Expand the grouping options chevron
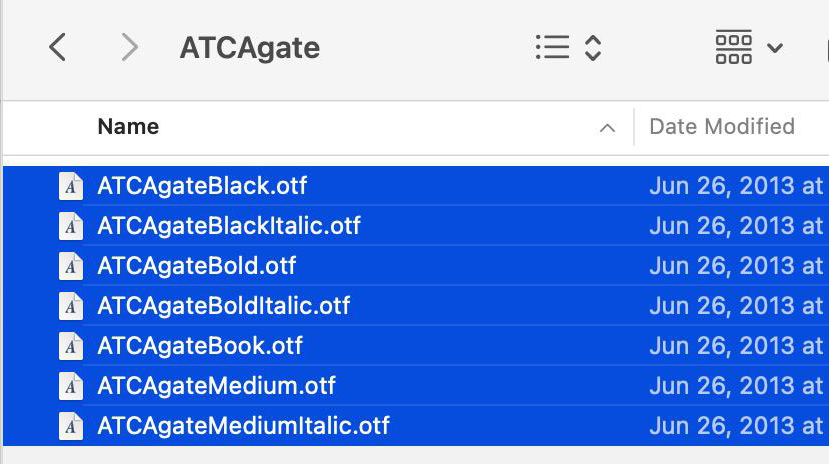This screenshot has width=829, height=464. click(x=774, y=48)
